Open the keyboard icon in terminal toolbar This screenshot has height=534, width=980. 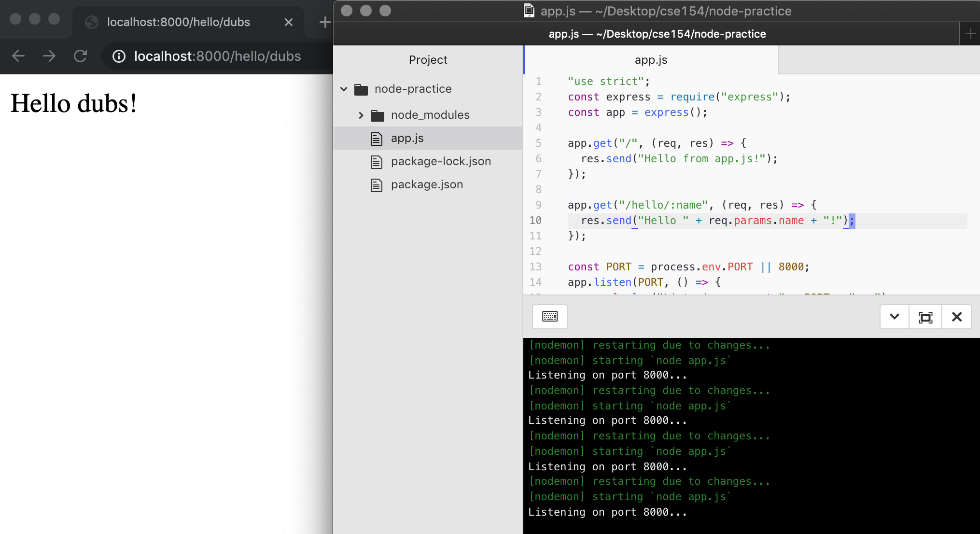click(x=550, y=317)
